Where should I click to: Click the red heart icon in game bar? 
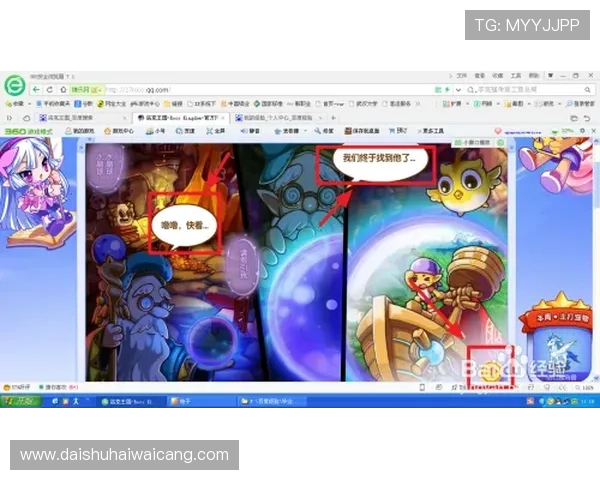coord(498,131)
